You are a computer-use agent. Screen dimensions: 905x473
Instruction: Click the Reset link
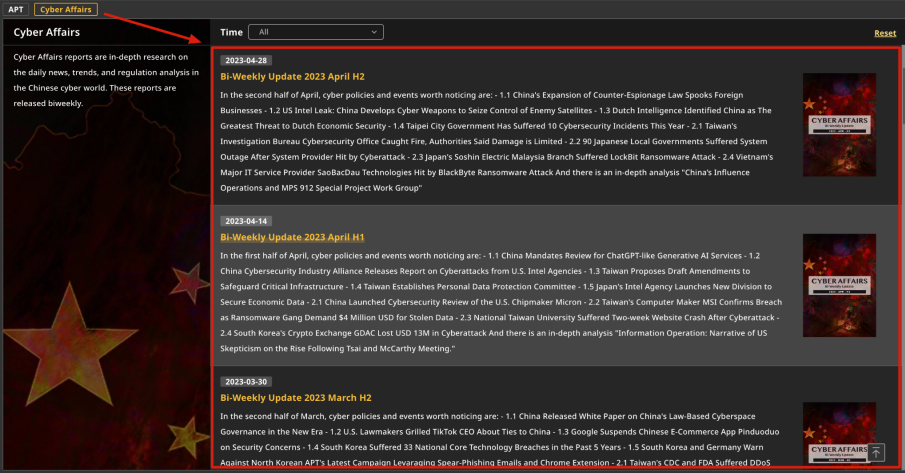point(884,33)
